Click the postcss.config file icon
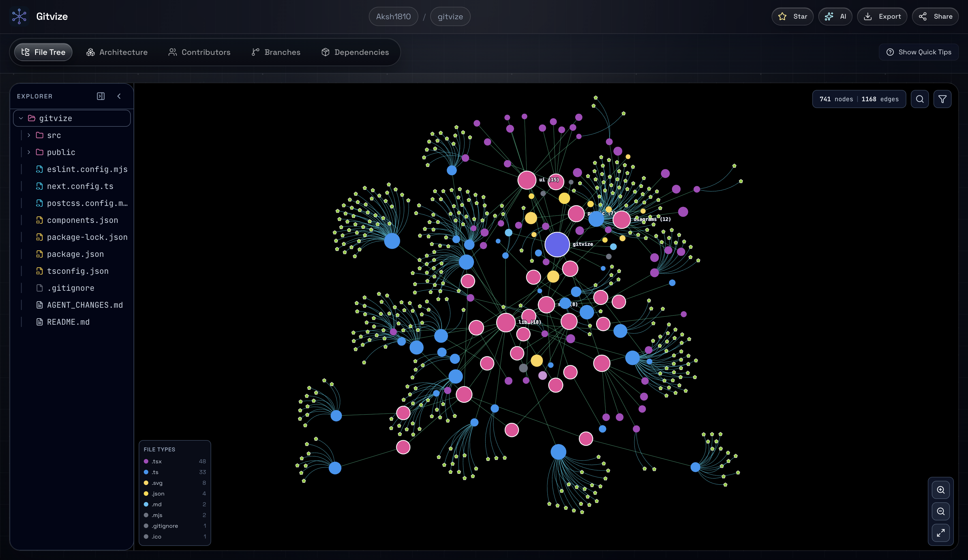 (x=40, y=203)
